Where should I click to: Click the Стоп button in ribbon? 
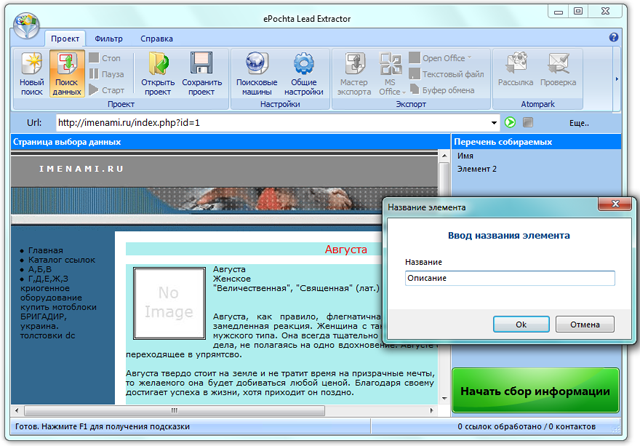coord(105,58)
